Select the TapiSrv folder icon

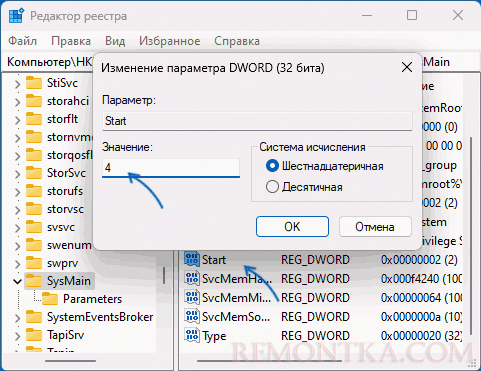click(x=34, y=335)
